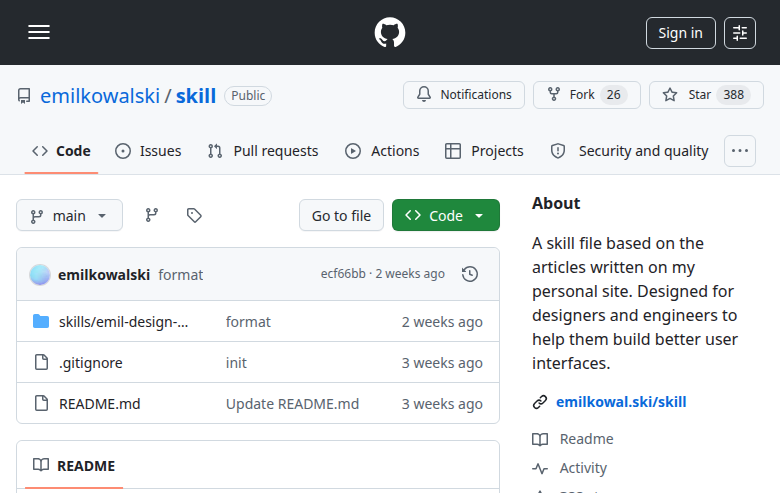Viewport: 780px width, 493px height.
Task: Click the Go to file search field
Action: click(341, 215)
